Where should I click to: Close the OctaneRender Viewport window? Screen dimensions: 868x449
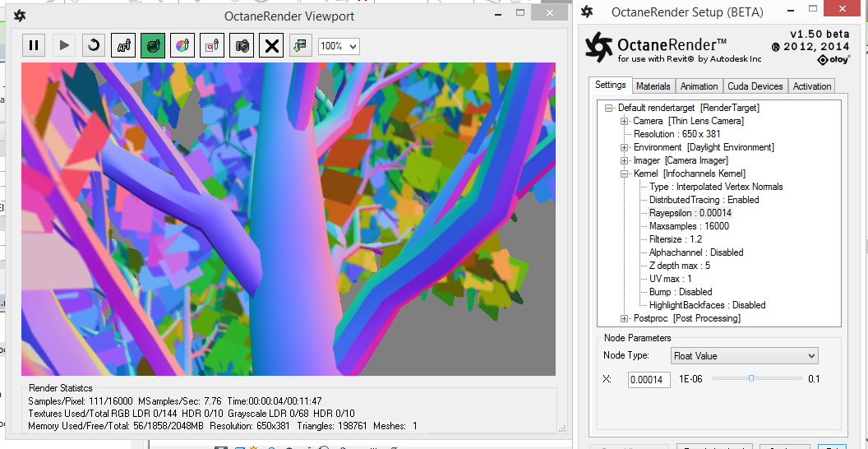pyautogui.click(x=548, y=13)
